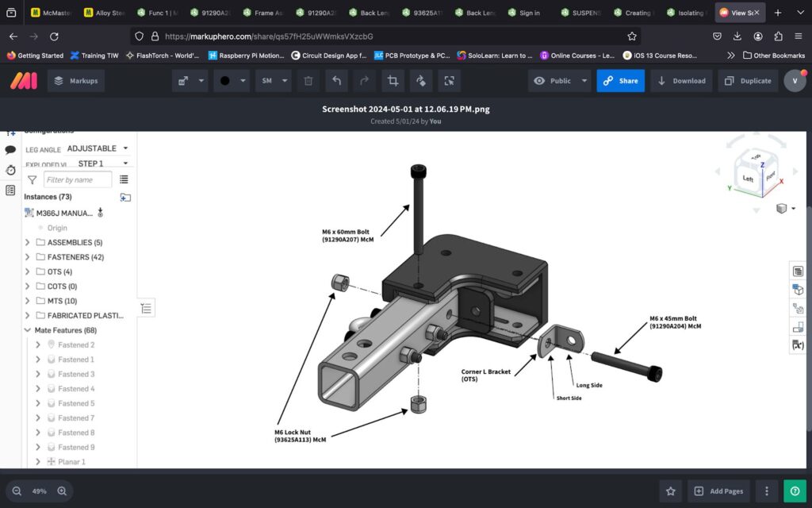Open the markup tool selector dropdown

(x=190, y=81)
